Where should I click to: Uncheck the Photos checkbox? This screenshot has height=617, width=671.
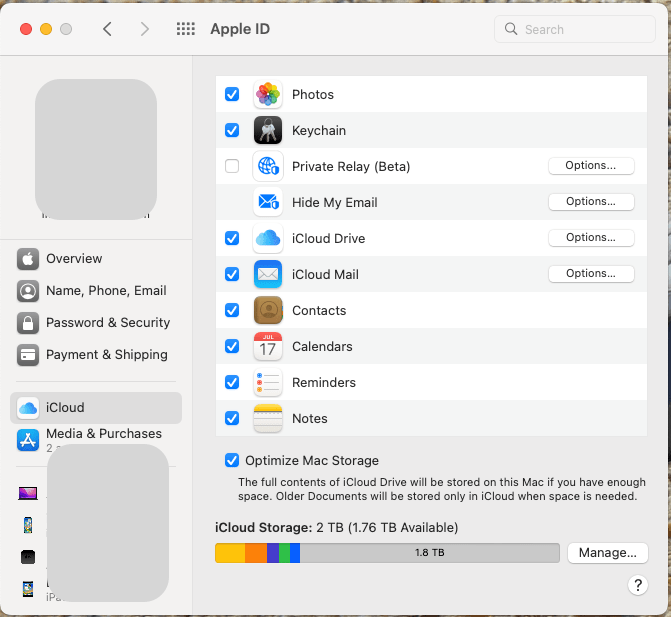(232, 94)
